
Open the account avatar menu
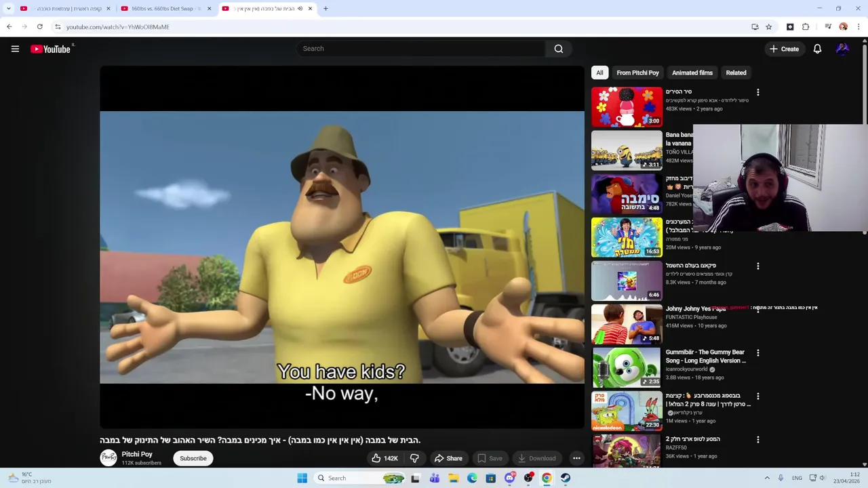[842, 49]
